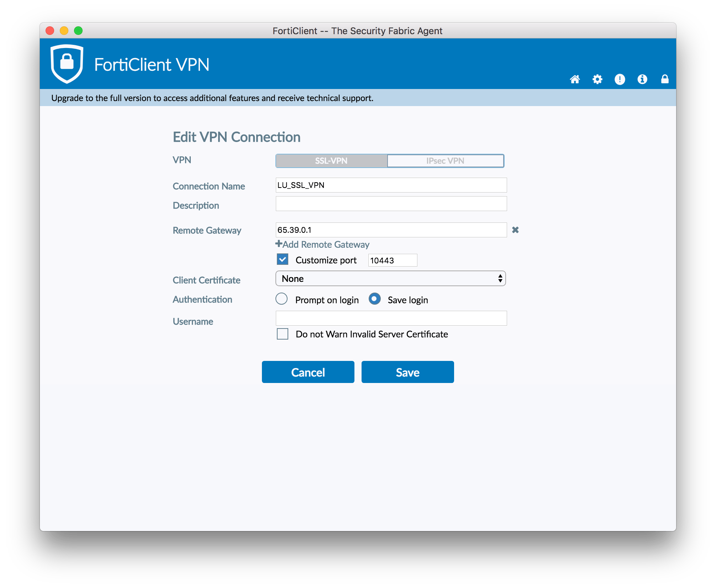This screenshot has width=716, height=588.
Task: Remove gateway 65.39.0.1 with X icon
Action: click(x=515, y=230)
